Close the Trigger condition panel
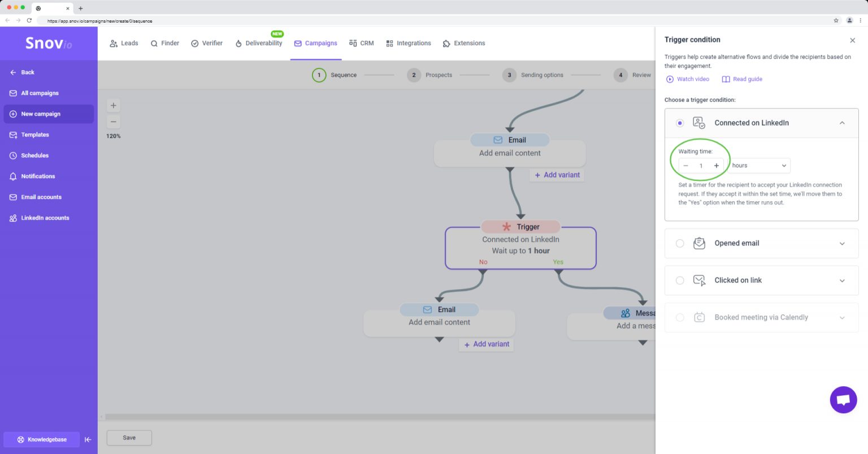The height and width of the screenshot is (454, 868). click(852, 40)
